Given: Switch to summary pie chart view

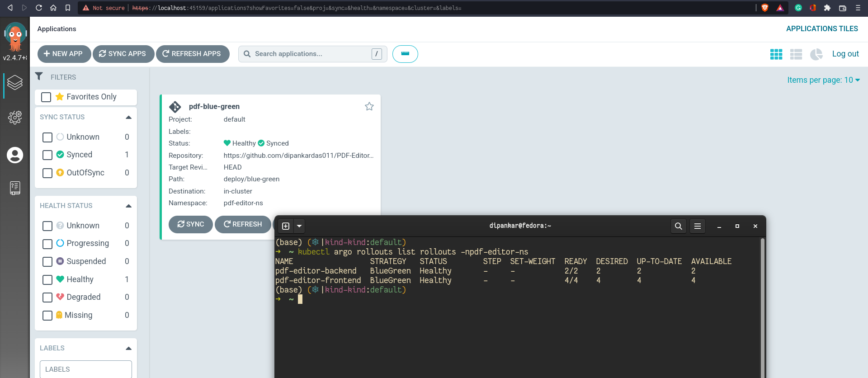Looking at the screenshot, I should [816, 54].
